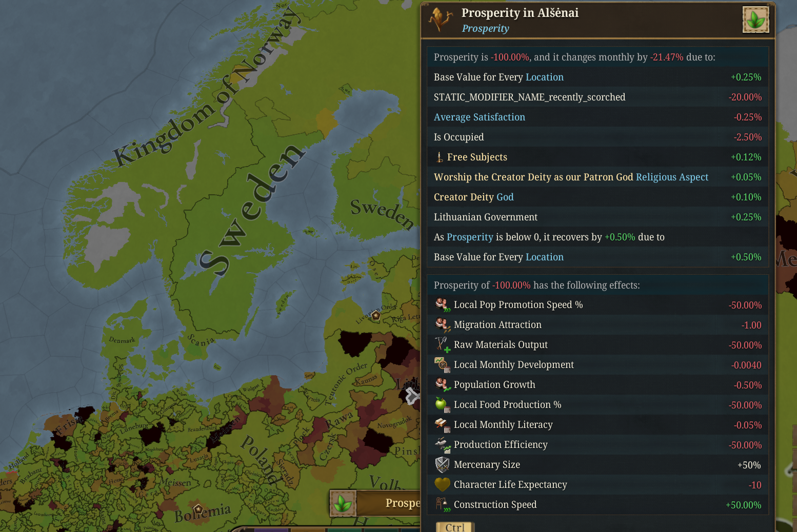
Task: Click the 'Prosperity in Alšėnai' title
Action: pyautogui.click(x=520, y=13)
